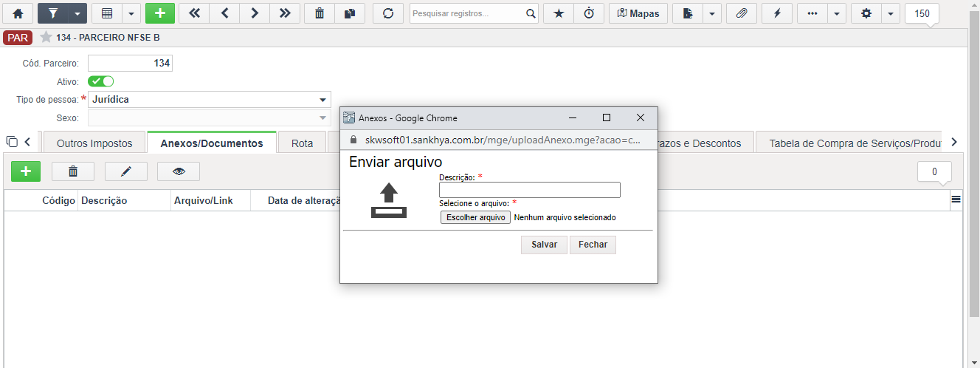Add a new record with top green plus
980x368 pixels.
tap(160, 13)
